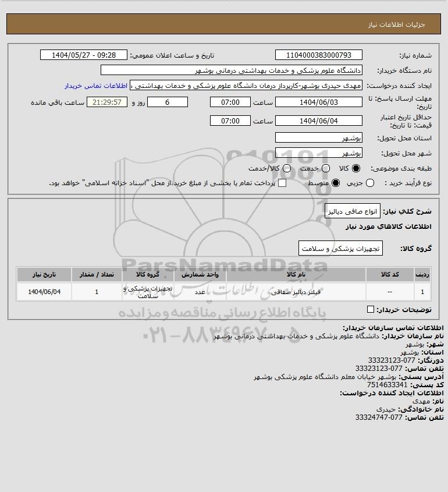This screenshot has height=492, width=448.
Task: Click the delivery province field بوشهر
Action: coord(318,137)
